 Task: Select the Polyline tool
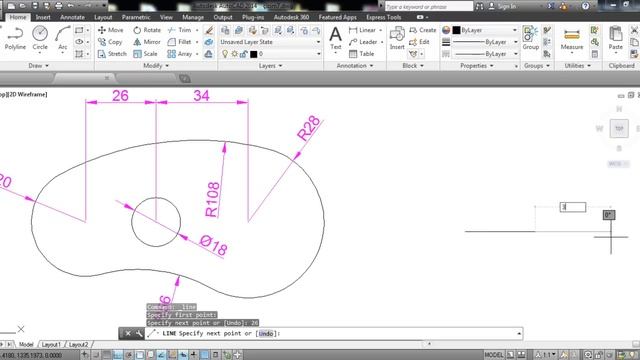pyautogui.click(x=15, y=38)
